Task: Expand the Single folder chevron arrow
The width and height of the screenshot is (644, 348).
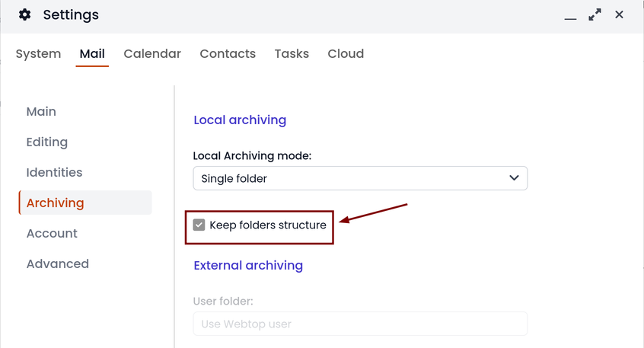Action: 514,178
